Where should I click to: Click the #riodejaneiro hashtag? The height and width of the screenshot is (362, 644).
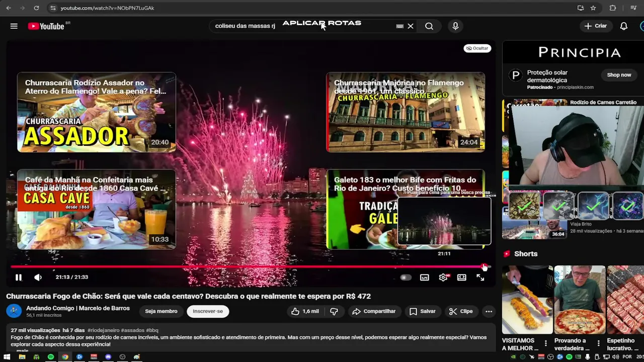tap(103, 330)
